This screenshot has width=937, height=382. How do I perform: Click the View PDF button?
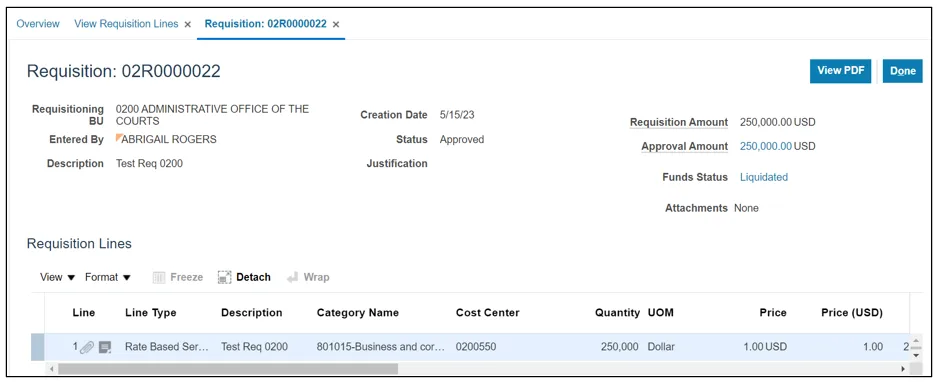[840, 71]
